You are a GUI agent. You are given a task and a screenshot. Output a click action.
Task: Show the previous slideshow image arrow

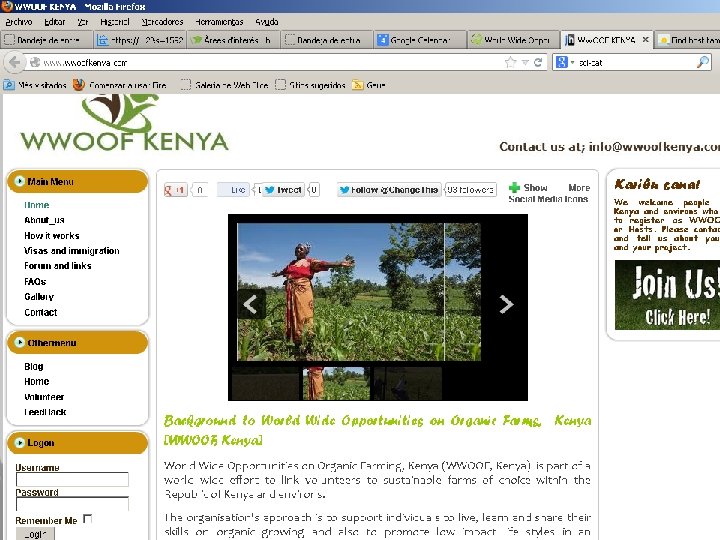[250, 304]
